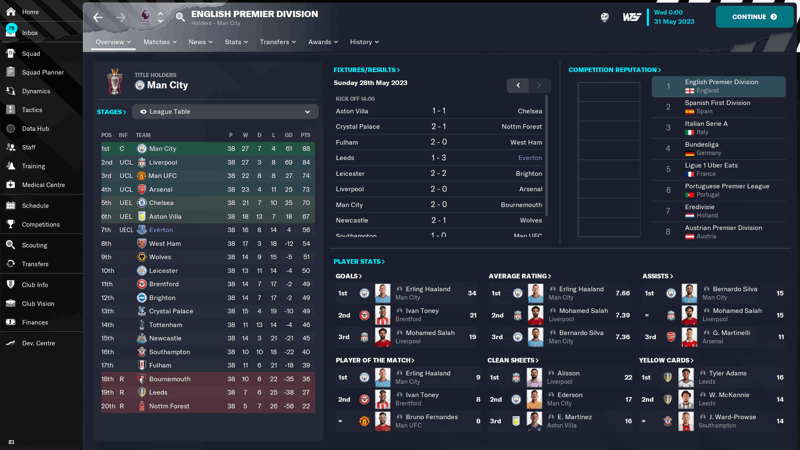Open the Home sidebar icon

(x=11, y=11)
